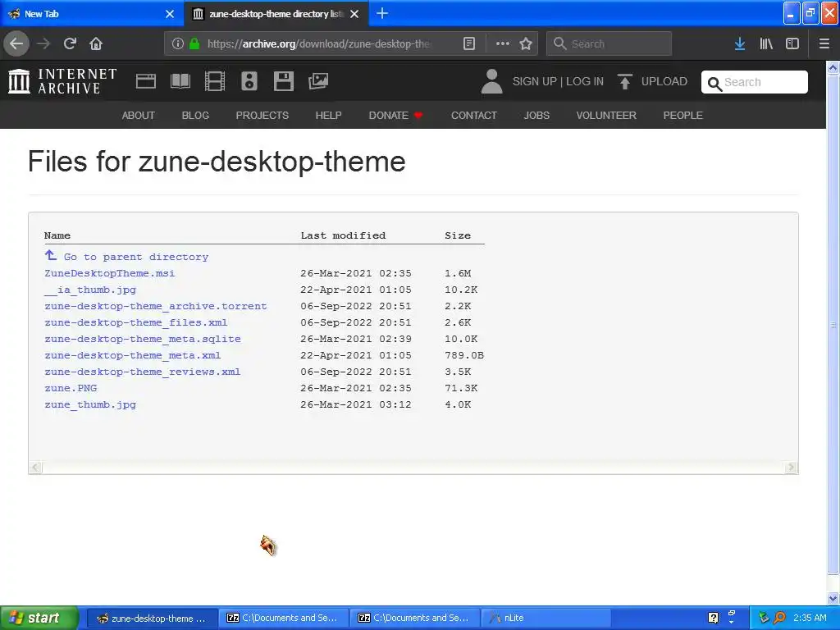Image resolution: width=840 pixels, height=630 pixels.
Task: Open the DONATE menu item
Action: tap(395, 115)
